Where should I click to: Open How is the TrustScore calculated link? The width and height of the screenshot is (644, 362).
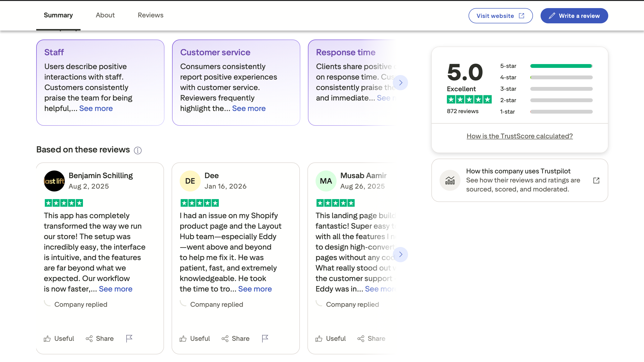(x=520, y=136)
